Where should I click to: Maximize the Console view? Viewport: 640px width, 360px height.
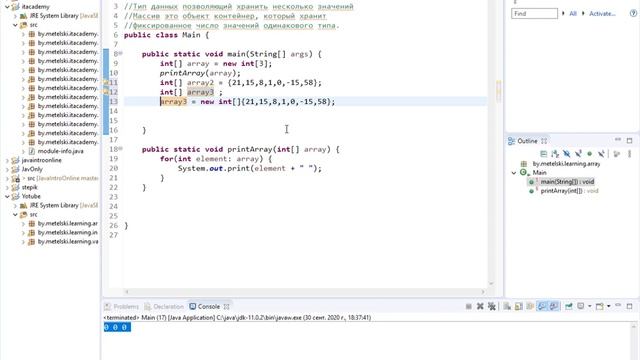coord(630,306)
